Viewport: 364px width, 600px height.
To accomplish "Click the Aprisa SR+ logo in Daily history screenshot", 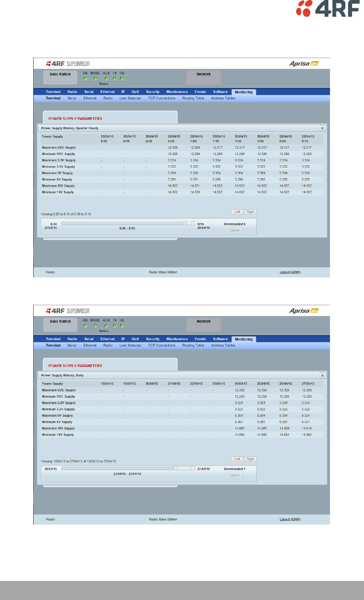I will pyautogui.click(x=304, y=311).
